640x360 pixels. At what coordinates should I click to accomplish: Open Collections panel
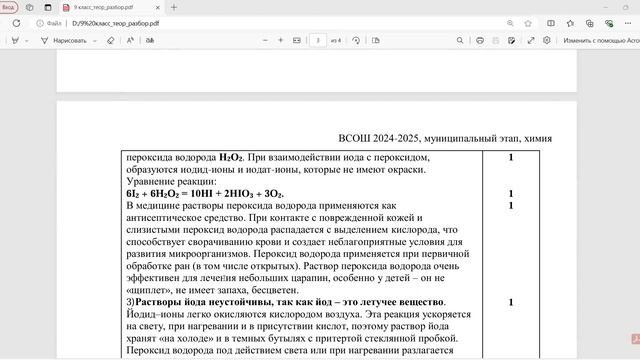[589, 23]
